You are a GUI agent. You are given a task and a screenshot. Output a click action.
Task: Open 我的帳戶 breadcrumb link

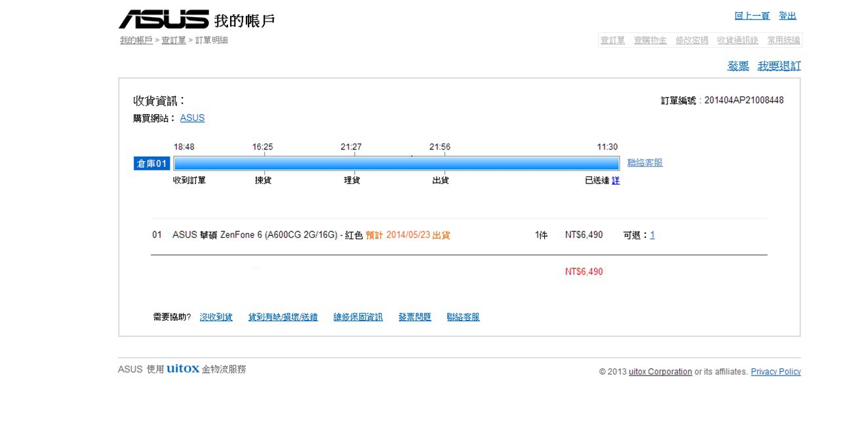(136, 40)
